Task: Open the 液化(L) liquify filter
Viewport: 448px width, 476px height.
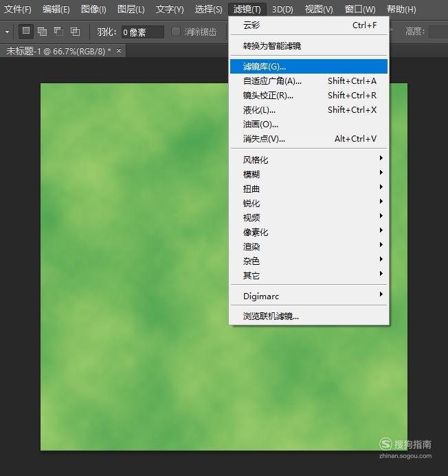Action: (309, 109)
